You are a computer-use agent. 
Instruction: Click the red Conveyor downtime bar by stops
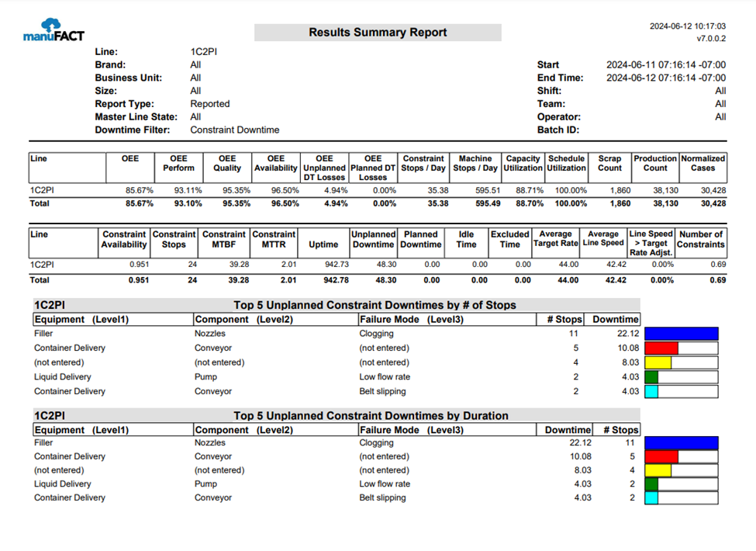coord(661,348)
